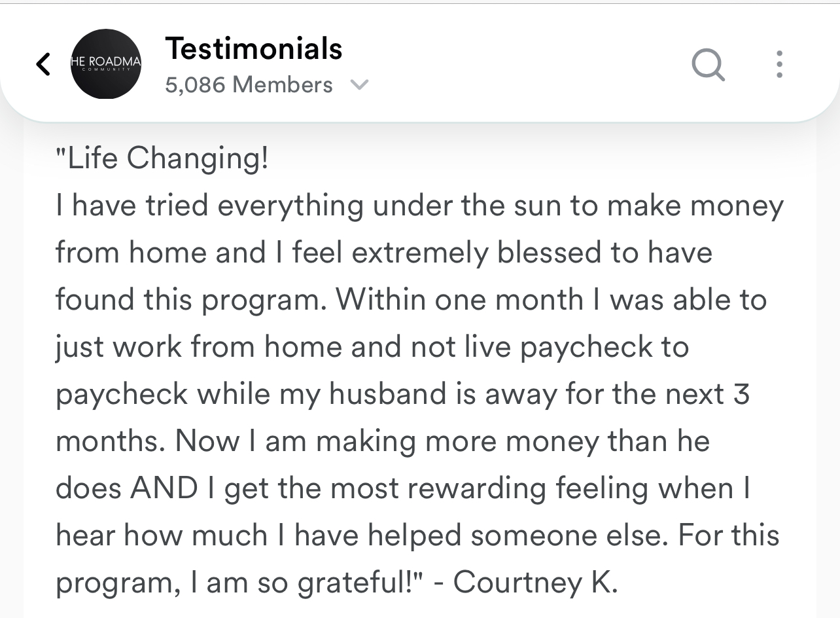Click the Courtney K. signature
The image size is (840, 618).
[x=535, y=583]
